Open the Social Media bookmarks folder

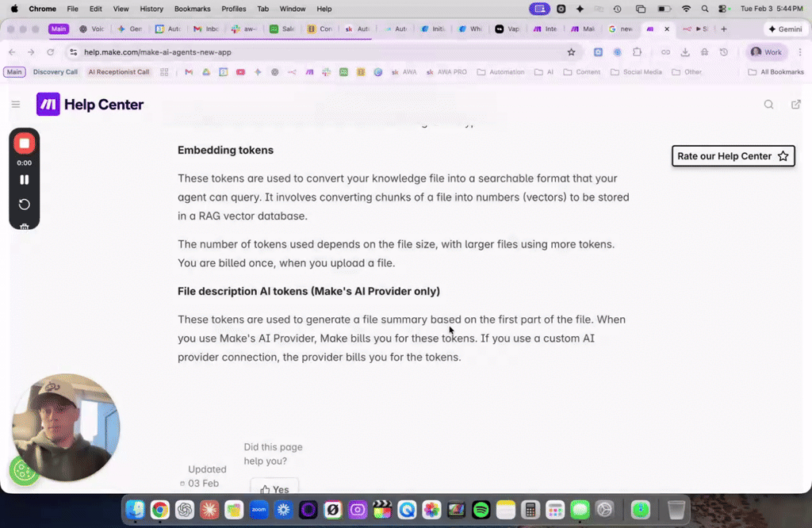point(637,71)
